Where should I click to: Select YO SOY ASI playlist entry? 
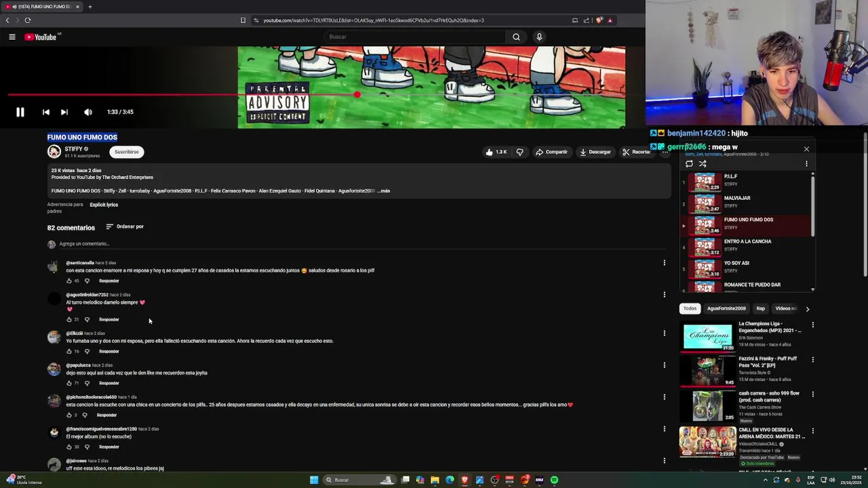click(746, 268)
